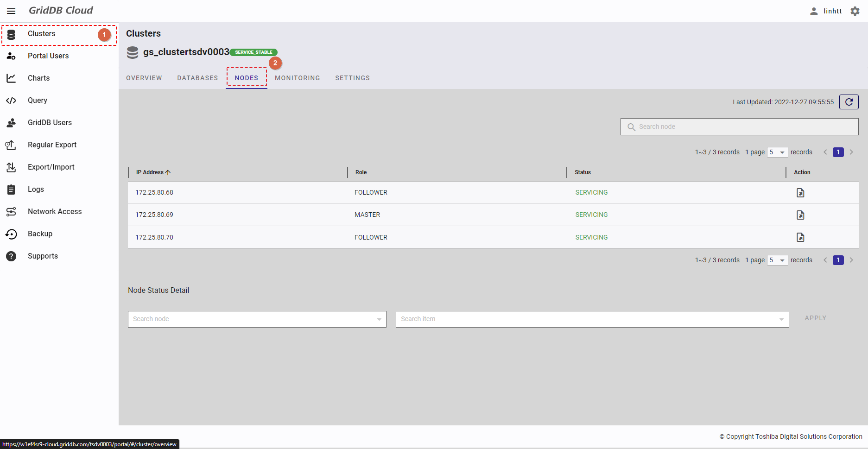Screen dimensions: 868x449
Task: Open Regular Export in the sidebar
Action: click(x=59, y=145)
